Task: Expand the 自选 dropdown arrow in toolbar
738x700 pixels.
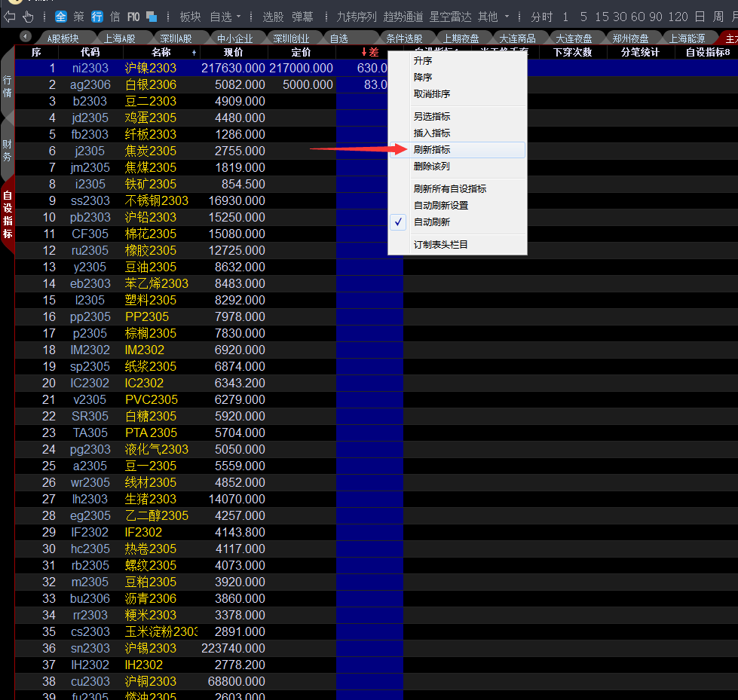Action: 239,17
